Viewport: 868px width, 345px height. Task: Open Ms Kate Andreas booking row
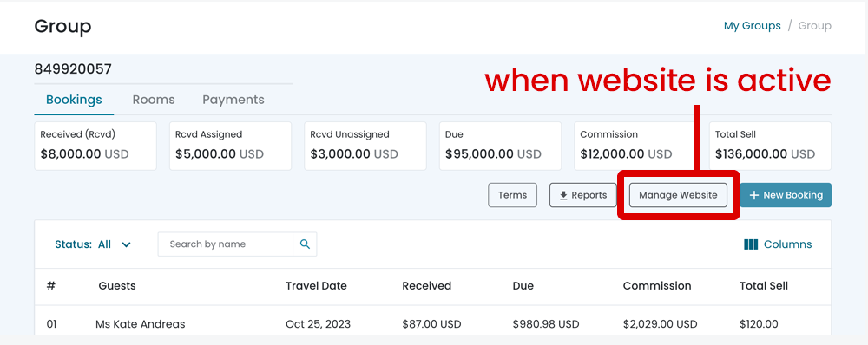point(433,324)
